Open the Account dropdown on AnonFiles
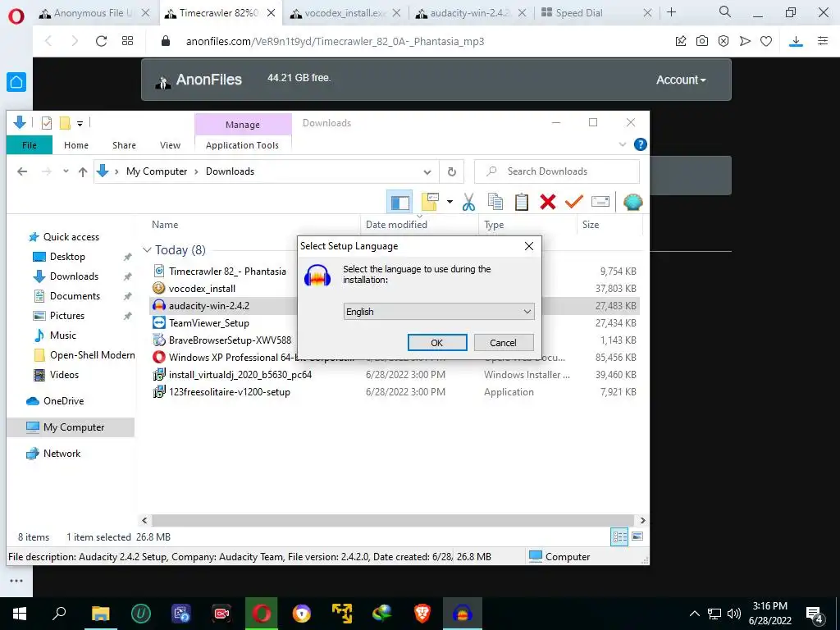This screenshot has height=630, width=840. click(x=681, y=80)
